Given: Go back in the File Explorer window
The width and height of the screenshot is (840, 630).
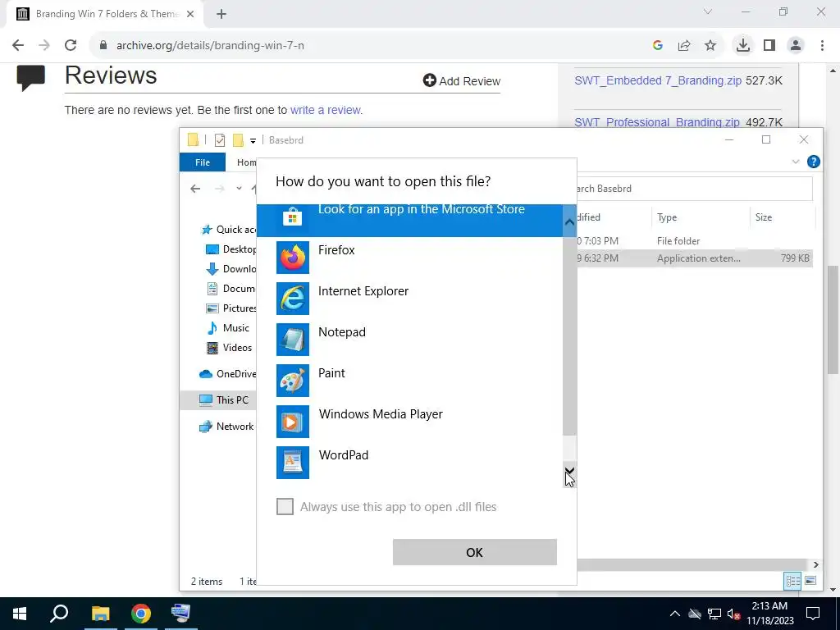Looking at the screenshot, I should pos(195,189).
